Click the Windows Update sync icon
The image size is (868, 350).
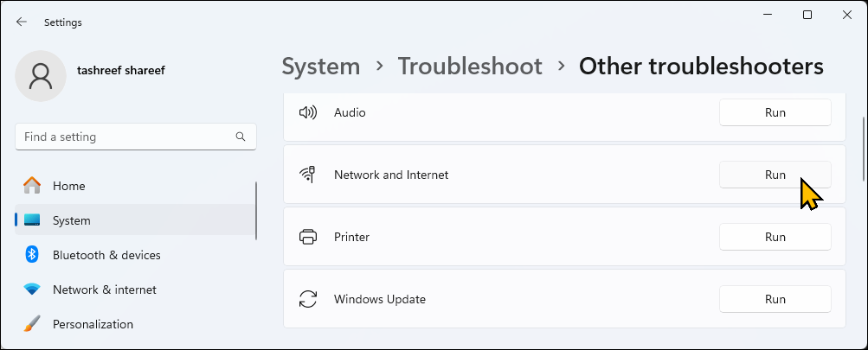click(307, 299)
